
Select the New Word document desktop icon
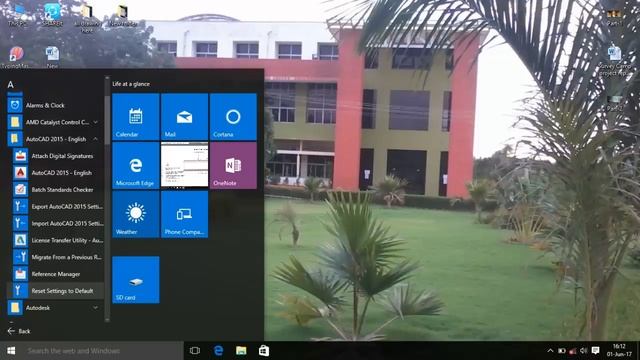coord(52,57)
